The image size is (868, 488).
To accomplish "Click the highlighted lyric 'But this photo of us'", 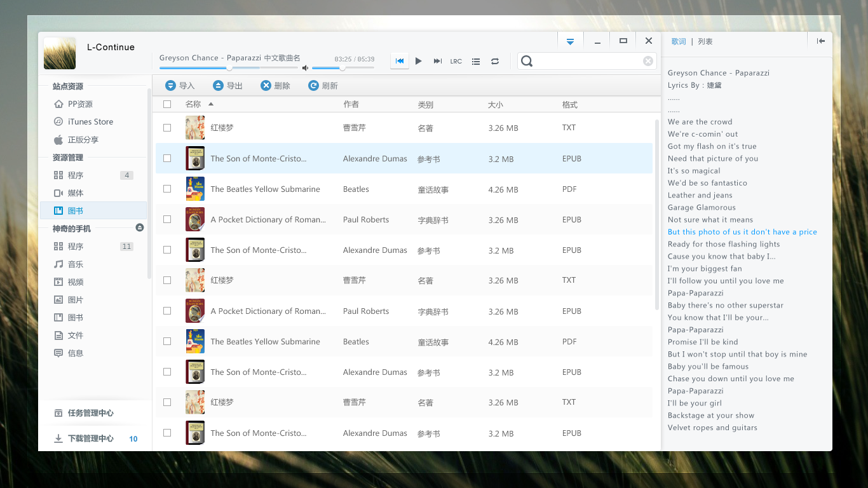I will pos(742,232).
